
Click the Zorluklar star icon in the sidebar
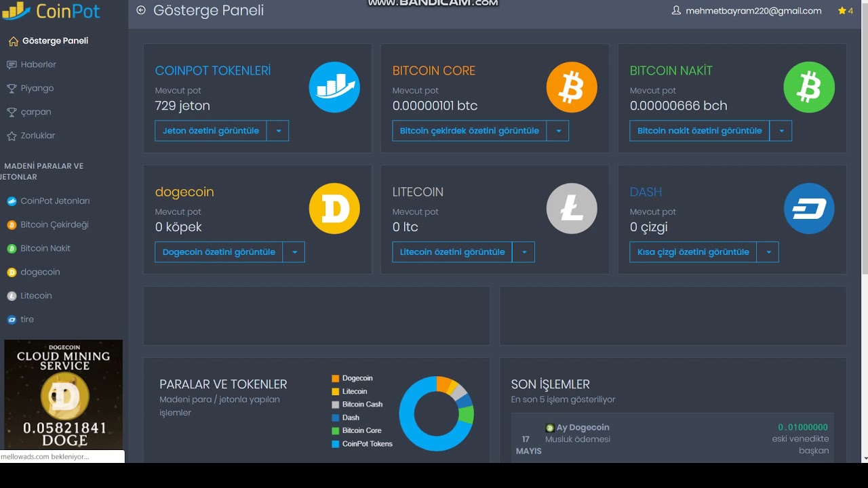click(12, 136)
